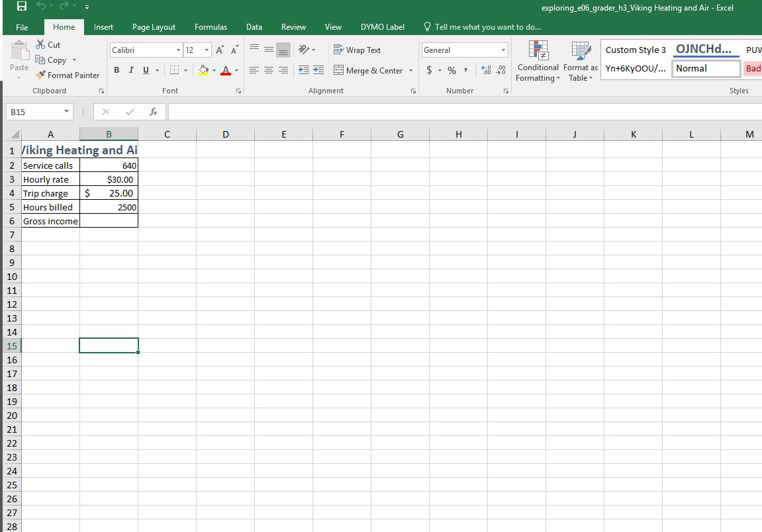Switch to the Review tab
Image resolution: width=762 pixels, height=532 pixels.
pos(293,27)
